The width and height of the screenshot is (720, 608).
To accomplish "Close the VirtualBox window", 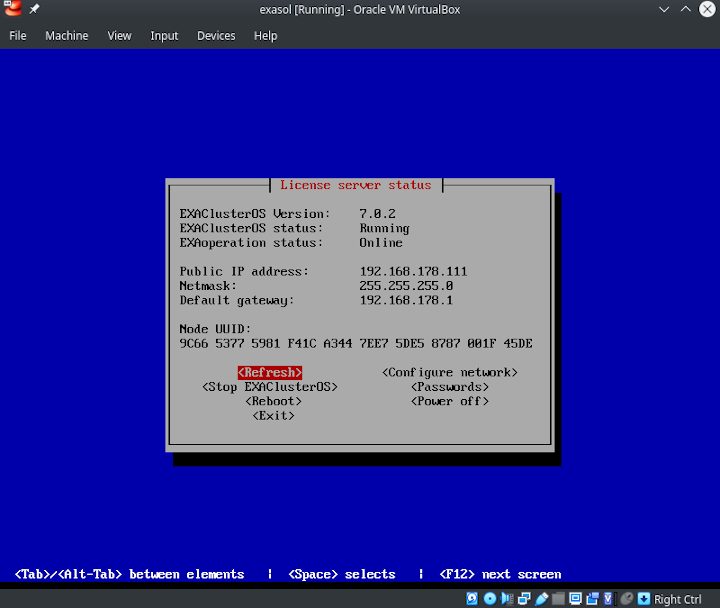I will coord(708,9).
